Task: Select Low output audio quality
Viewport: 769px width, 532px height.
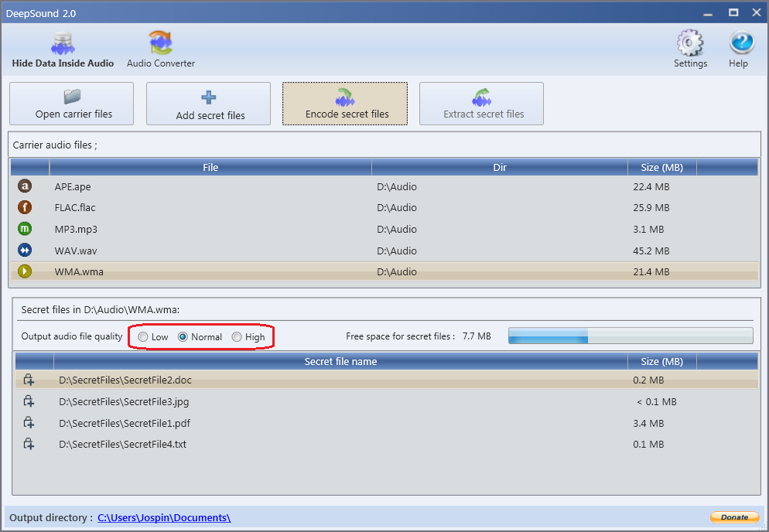Action: [143, 337]
